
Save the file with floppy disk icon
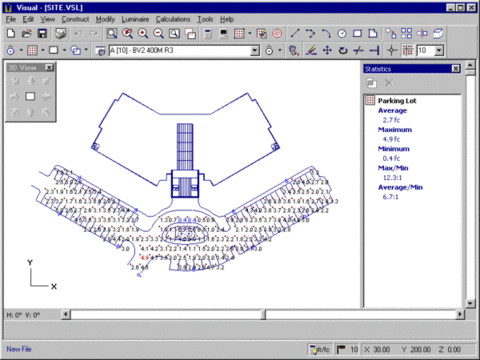pyautogui.click(x=42, y=33)
